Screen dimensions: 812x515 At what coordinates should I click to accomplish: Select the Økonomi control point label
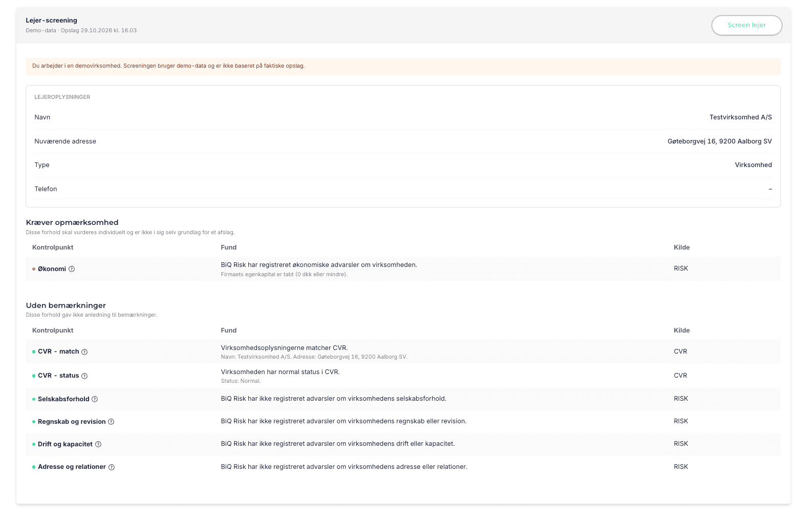52,269
